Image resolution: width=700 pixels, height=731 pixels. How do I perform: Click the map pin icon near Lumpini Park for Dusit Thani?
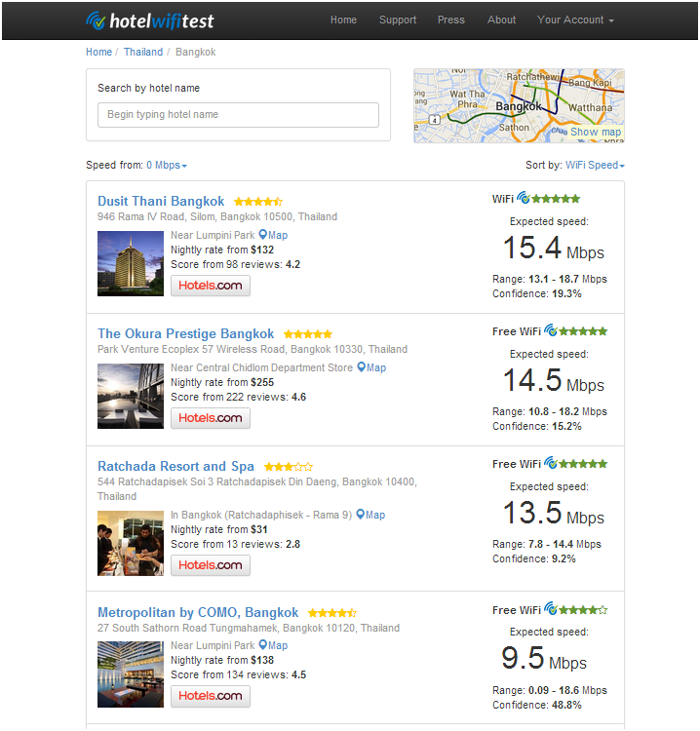(x=263, y=235)
